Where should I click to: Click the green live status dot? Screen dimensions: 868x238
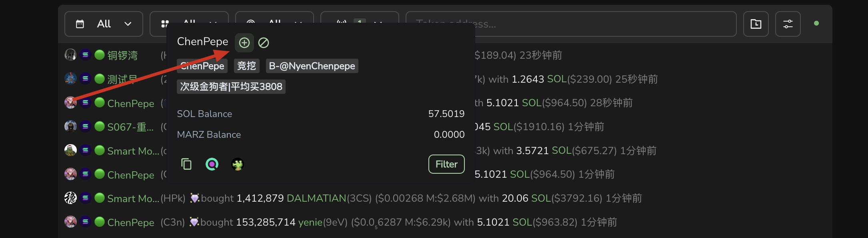(x=816, y=23)
